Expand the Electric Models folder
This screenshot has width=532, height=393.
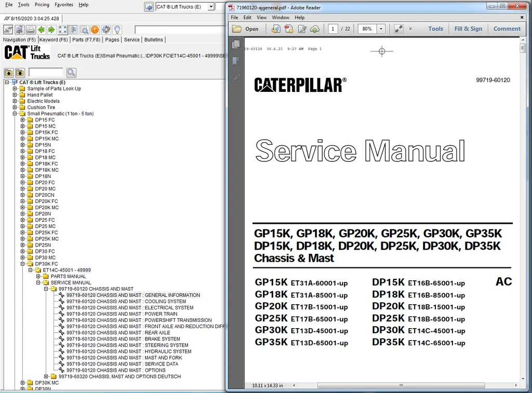15,101
